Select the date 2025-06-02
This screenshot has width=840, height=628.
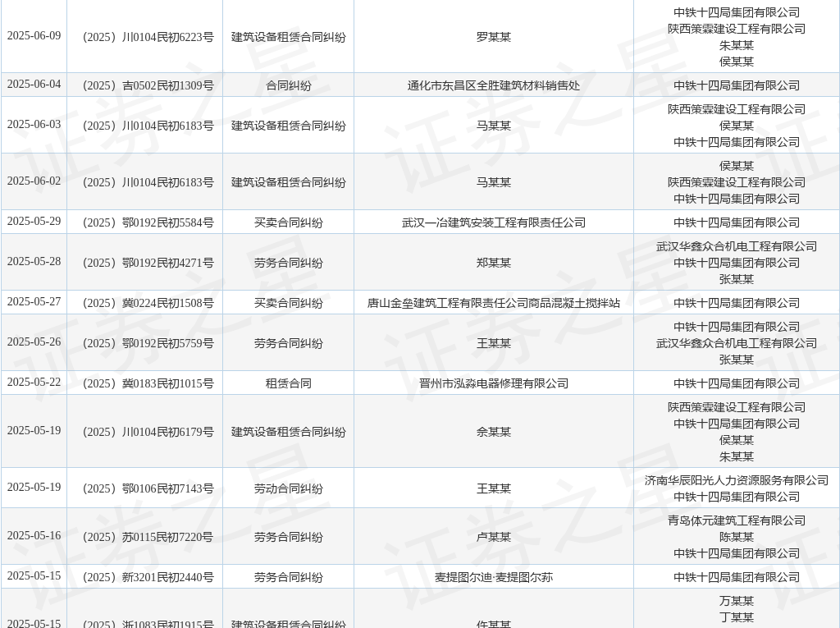click(x=34, y=181)
